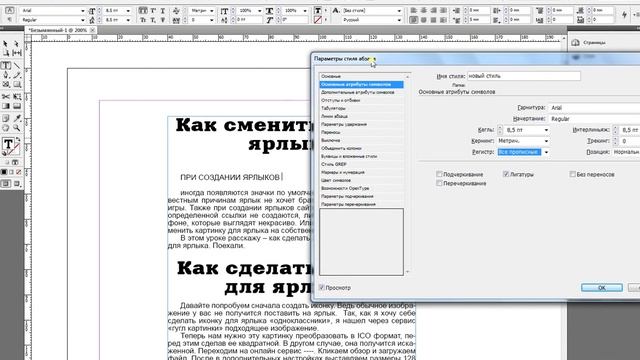Click the All Caps button in control bar
640x360 pixels.
(x=143, y=11)
